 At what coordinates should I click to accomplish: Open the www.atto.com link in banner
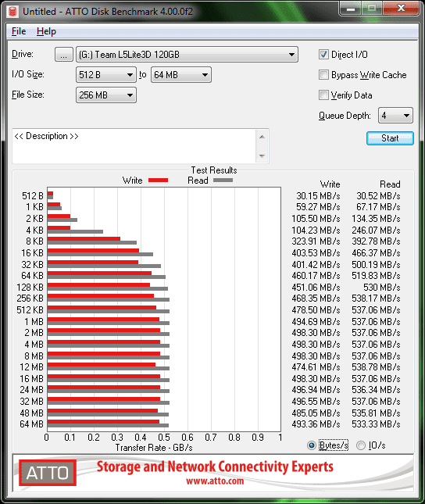tap(215, 481)
